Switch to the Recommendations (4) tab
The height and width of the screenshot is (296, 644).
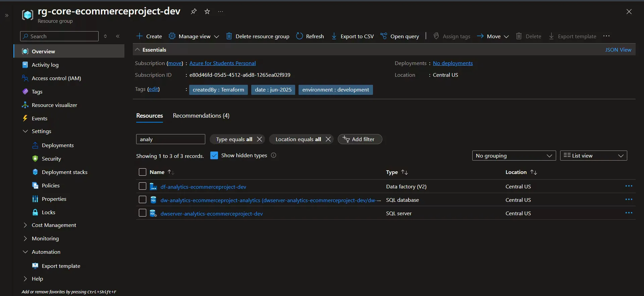201,116
